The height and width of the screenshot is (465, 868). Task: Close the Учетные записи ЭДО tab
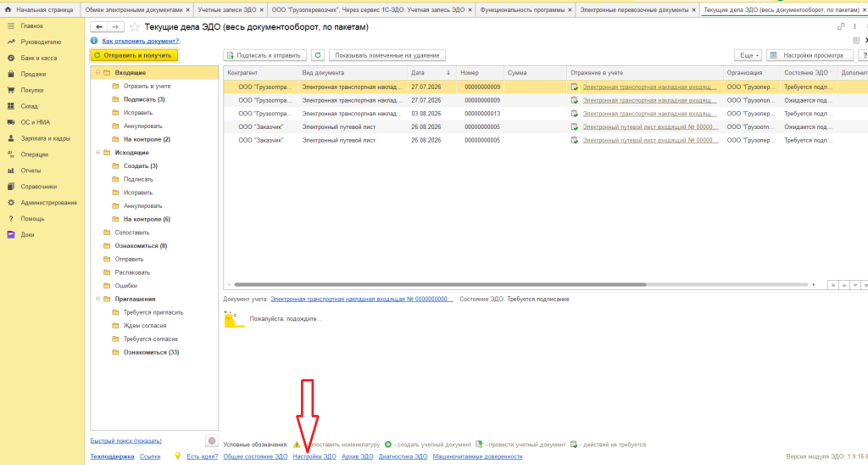(x=262, y=10)
